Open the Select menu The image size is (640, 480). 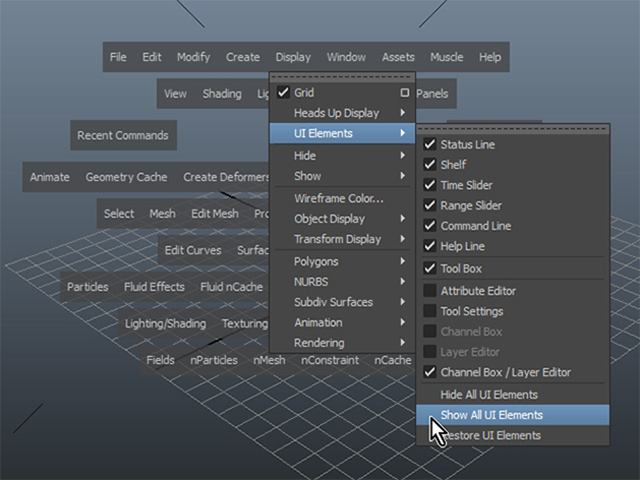[x=119, y=213]
